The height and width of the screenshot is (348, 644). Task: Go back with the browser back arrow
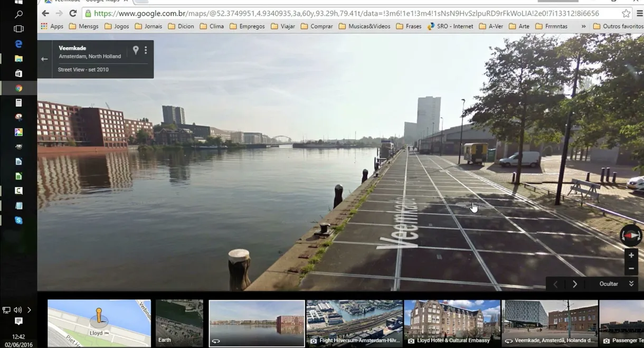pos(45,13)
